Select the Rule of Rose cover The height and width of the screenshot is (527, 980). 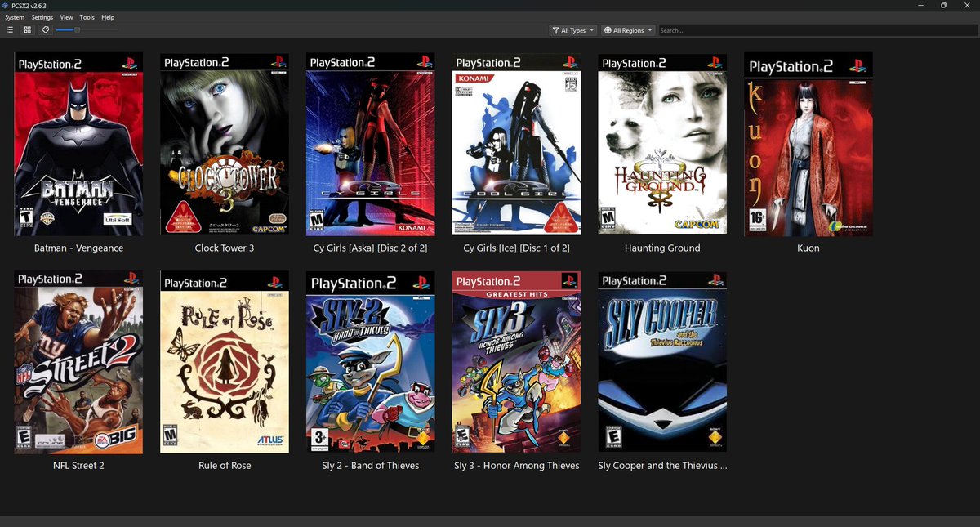[x=225, y=362]
